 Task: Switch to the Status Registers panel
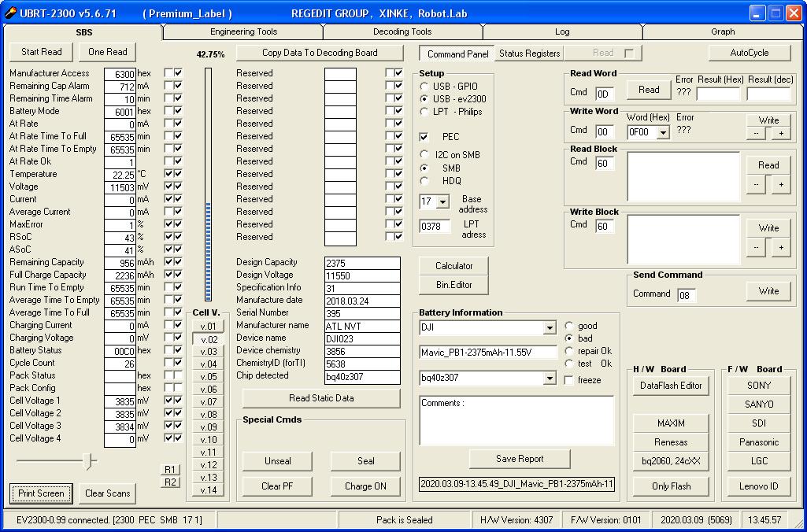[x=529, y=53]
